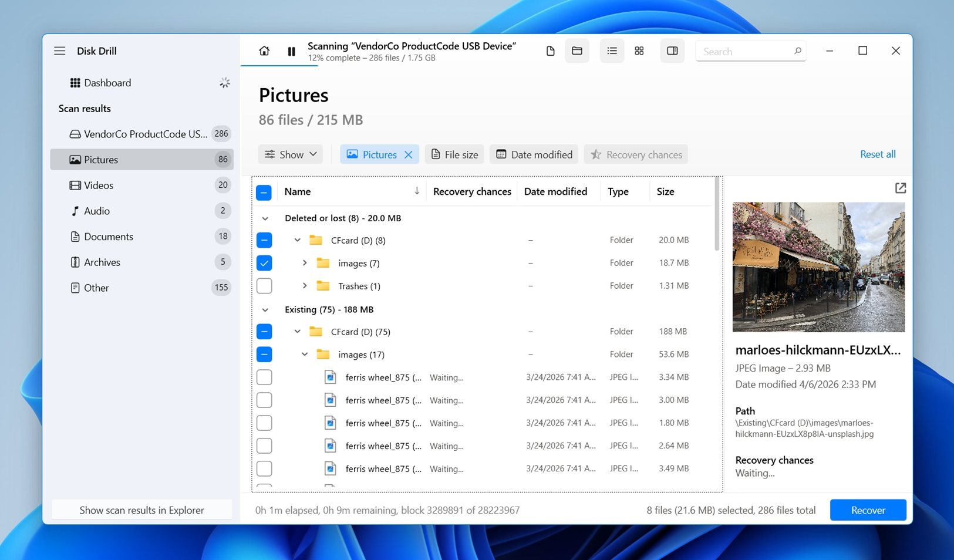
Task: Select list view layout
Action: (x=612, y=51)
